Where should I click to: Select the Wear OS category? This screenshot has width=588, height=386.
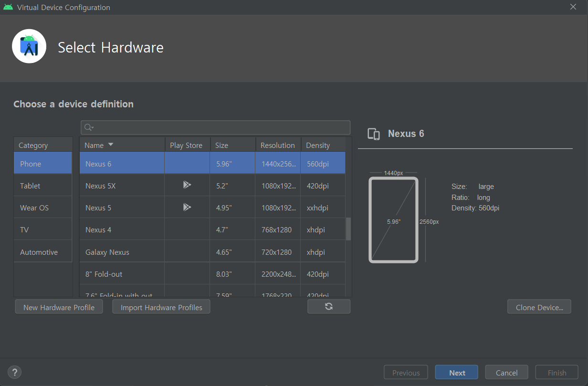[x=43, y=208]
